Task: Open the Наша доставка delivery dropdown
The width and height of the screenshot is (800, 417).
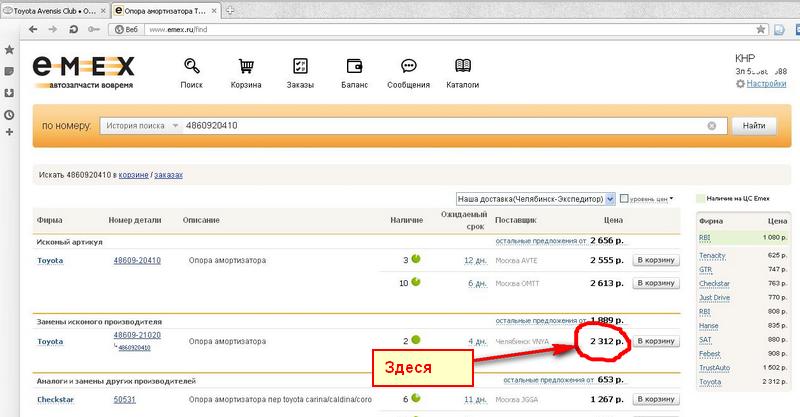Action: [x=535, y=198]
